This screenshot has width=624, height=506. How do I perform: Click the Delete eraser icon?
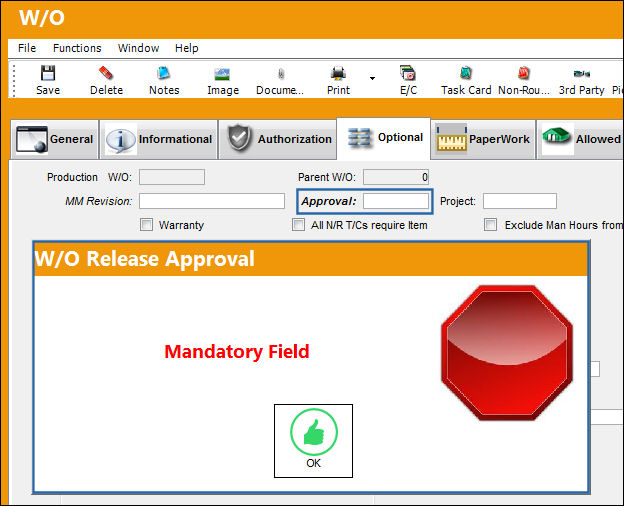(106, 80)
